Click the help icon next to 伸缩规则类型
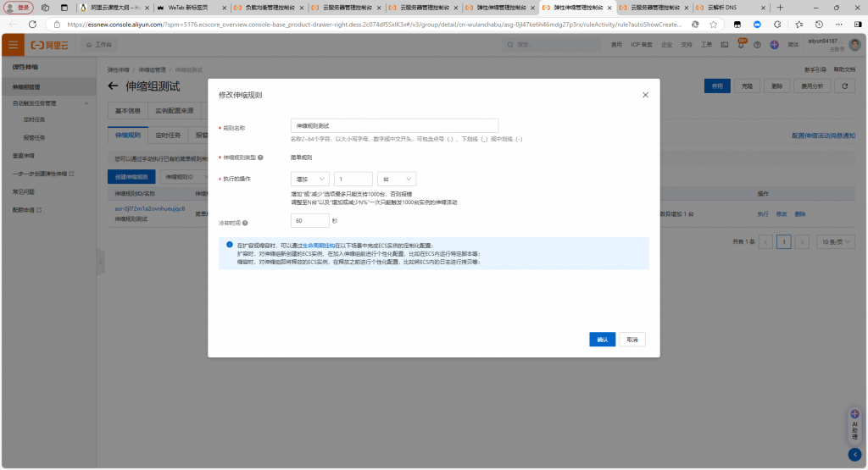Image resolution: width=868 pixels, height=470 pixels. (x=259, y=157)
